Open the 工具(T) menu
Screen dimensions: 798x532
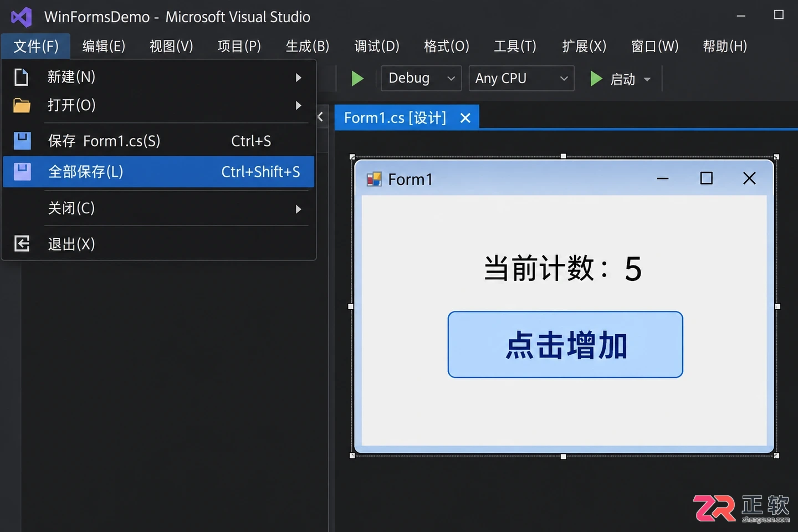point(515,46)
